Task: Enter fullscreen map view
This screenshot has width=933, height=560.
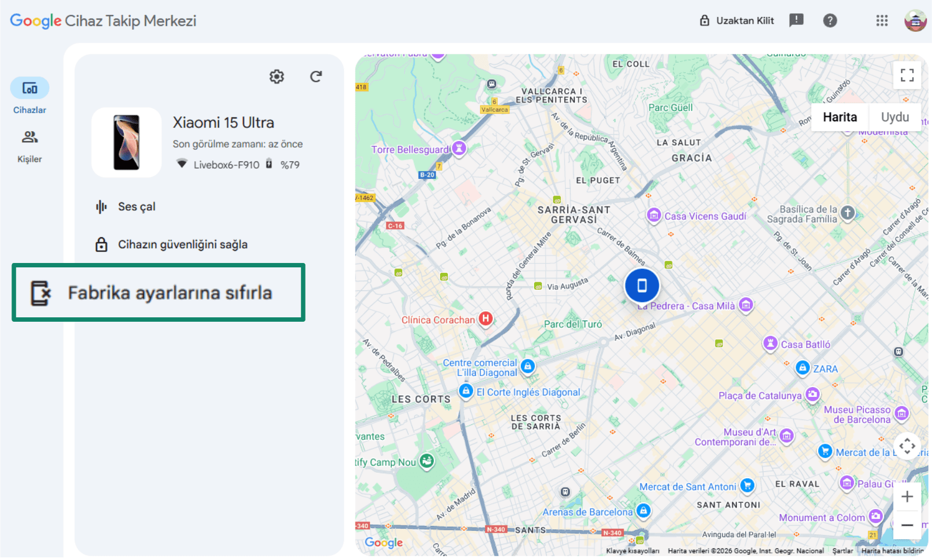Action: [907, 75]
